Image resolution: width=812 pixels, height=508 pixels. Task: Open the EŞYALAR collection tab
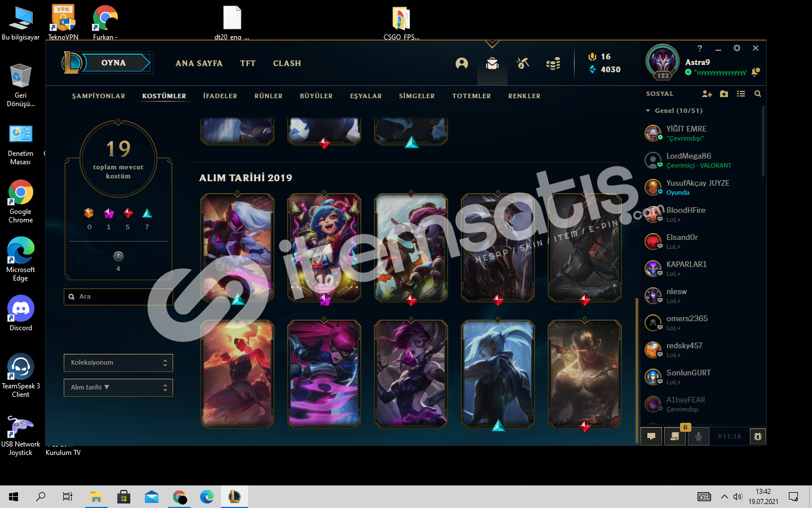tap(366, 96)
